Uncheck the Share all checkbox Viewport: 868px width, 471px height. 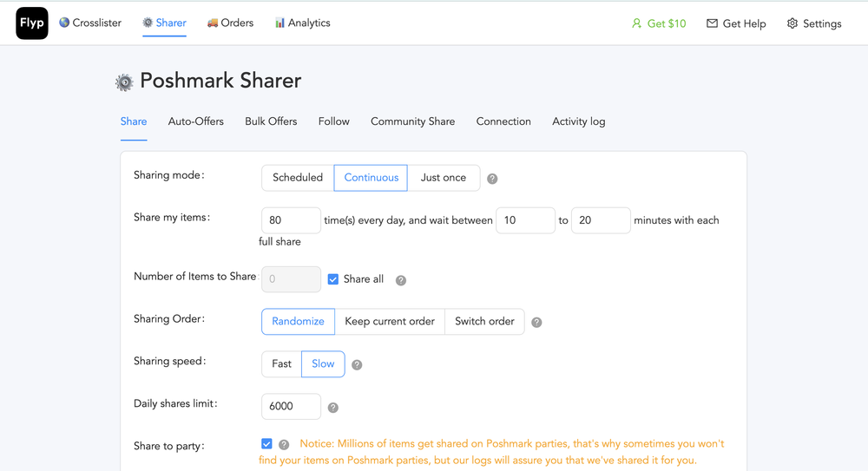point(332,279)
